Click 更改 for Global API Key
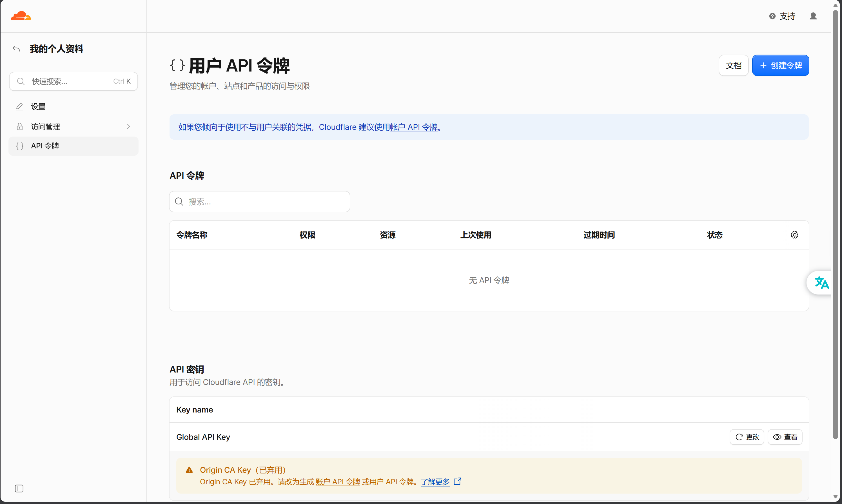This screenshot has width=842, height=504. tap(747, 437)
